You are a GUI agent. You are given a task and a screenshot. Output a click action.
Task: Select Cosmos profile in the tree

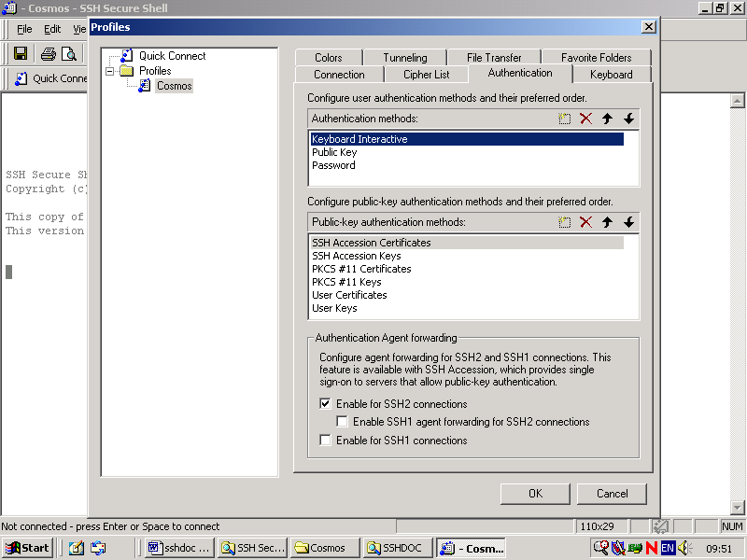click(174, 86)
